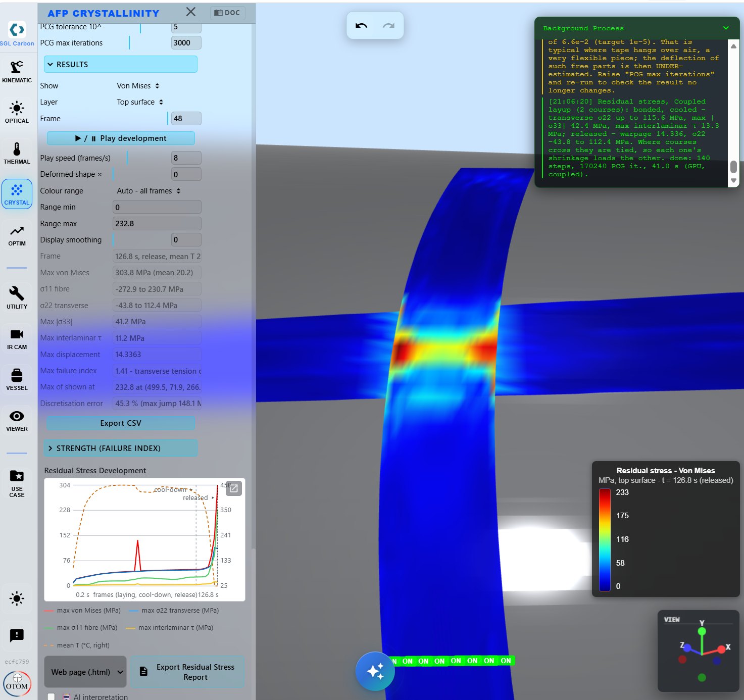Toggle mean T legend series
The width and height of the screenshot is (744, 700).
(x=77, y=645)
